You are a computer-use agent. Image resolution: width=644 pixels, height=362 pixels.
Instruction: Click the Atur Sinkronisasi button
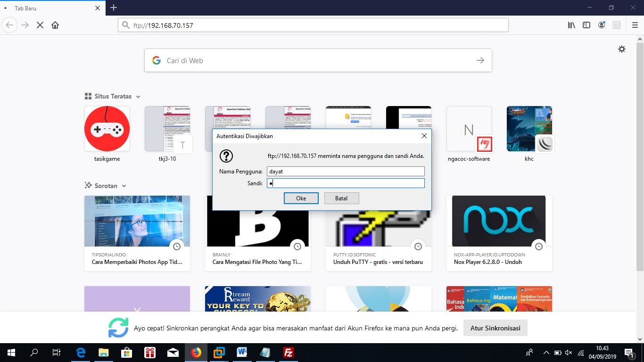[495, 328]
